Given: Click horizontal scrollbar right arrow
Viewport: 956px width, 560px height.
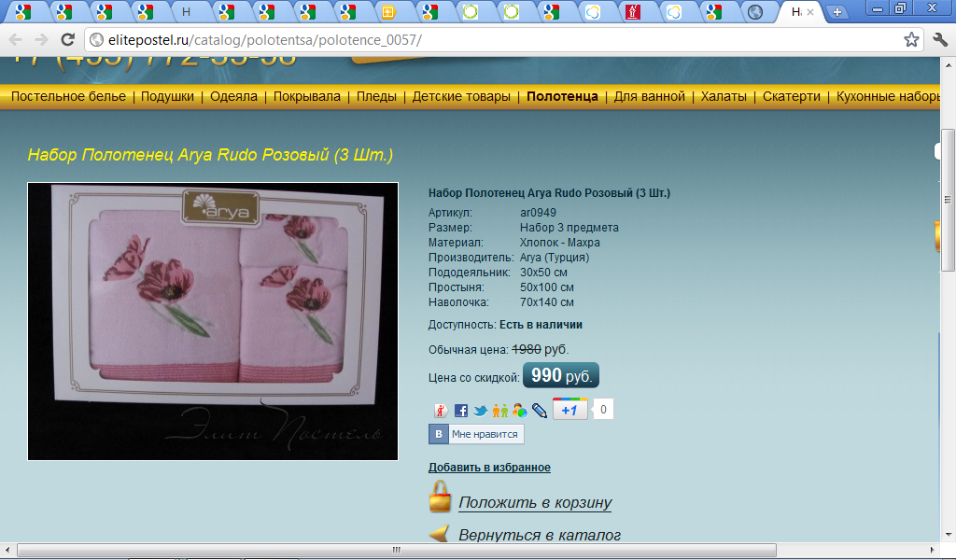Looking at the screenshot, I should pyautogui.click(x=933, y=550).
